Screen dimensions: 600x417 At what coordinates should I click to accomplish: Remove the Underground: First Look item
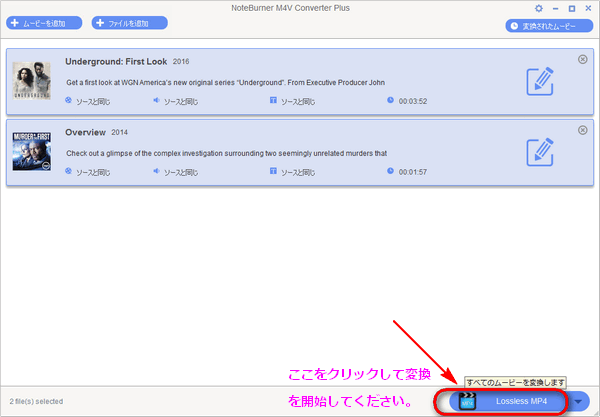[x=582, y=59]
